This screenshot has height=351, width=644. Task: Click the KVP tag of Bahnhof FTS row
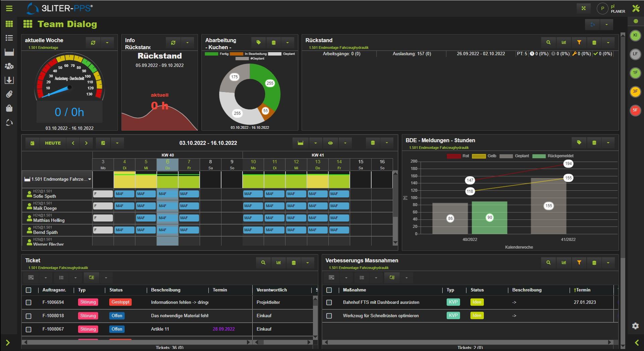pyautogui.click(x=453, y=302)
